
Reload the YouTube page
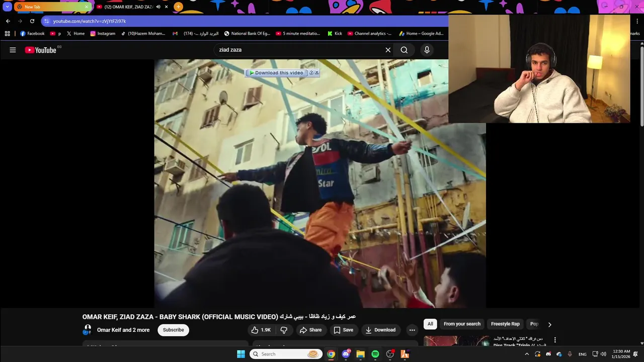tap(32, 21)
